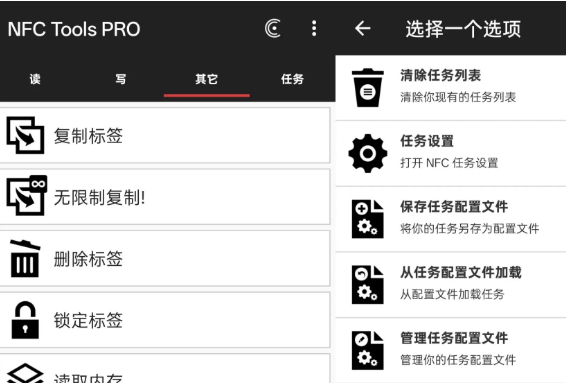
Task: Click the NFC Tools PRO title
Action: [x=74, y=29]
